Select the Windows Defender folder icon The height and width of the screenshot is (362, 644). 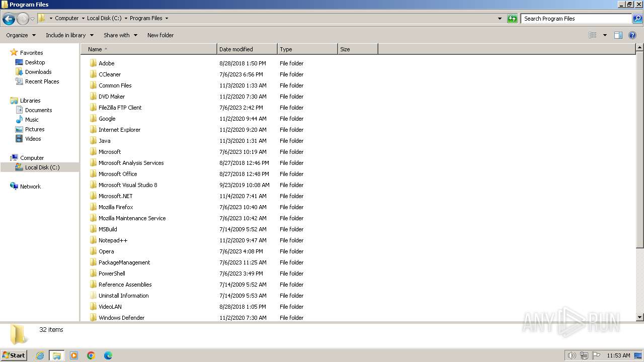(93, 318)
